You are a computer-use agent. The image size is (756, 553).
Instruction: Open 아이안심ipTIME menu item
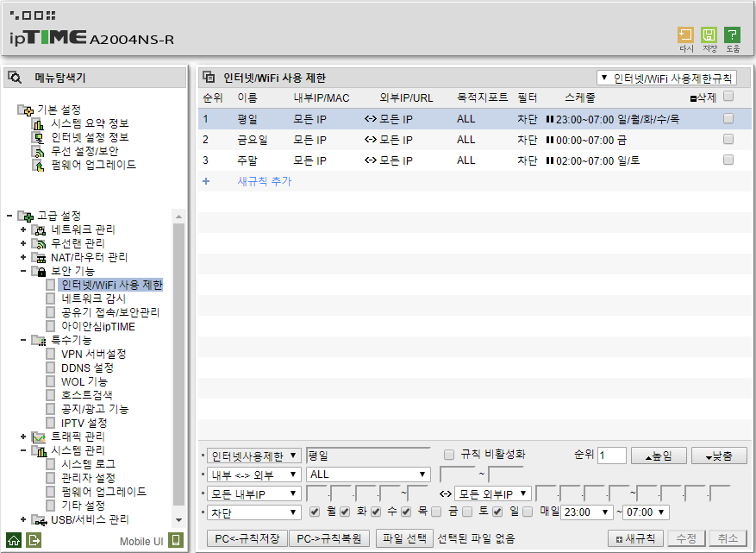coord(98,327)
